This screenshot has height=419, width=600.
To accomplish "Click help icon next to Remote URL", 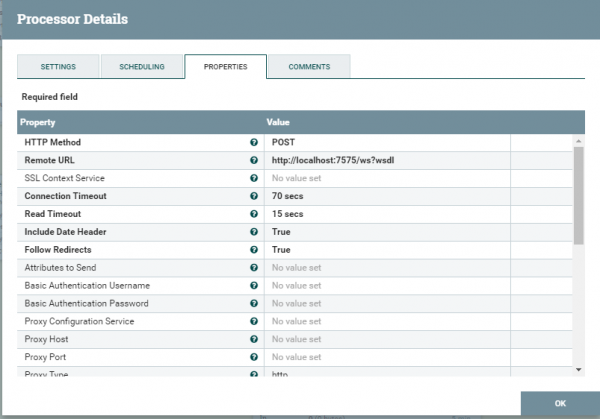I will 254,160.
